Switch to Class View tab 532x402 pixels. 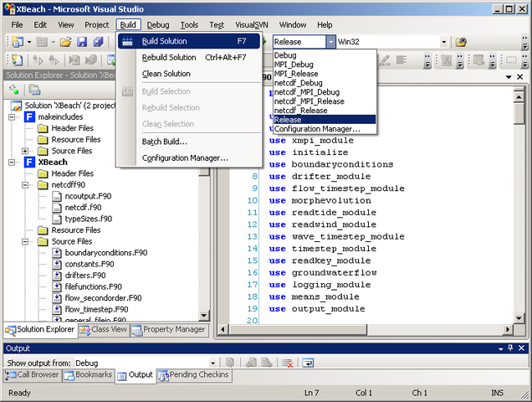104,330
